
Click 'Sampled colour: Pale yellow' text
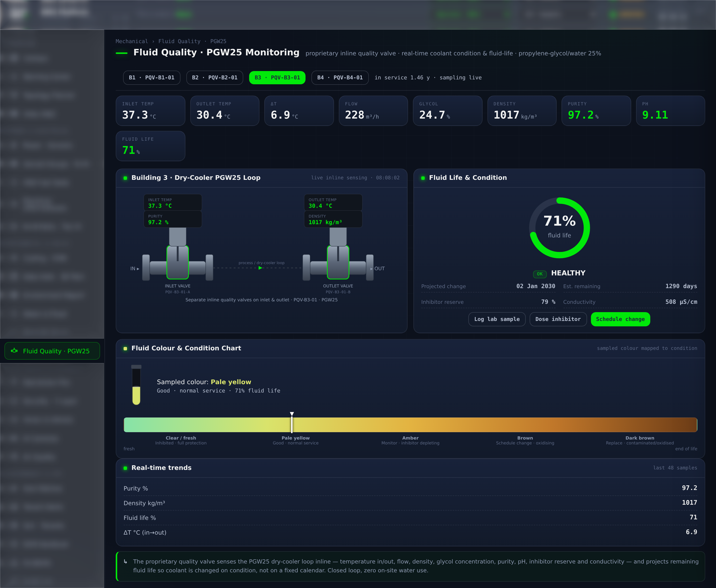pyautogui.click(x=204, y=382)
